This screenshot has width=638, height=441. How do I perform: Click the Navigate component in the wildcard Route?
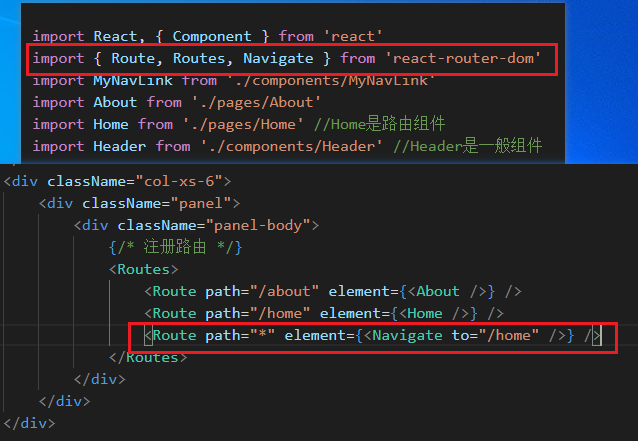tap(407, 335)
